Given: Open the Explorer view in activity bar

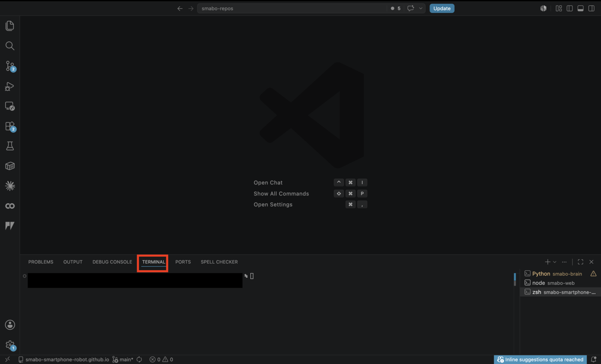Looking at the screenshot, I should pyautogui.click(x=9, y=26).
